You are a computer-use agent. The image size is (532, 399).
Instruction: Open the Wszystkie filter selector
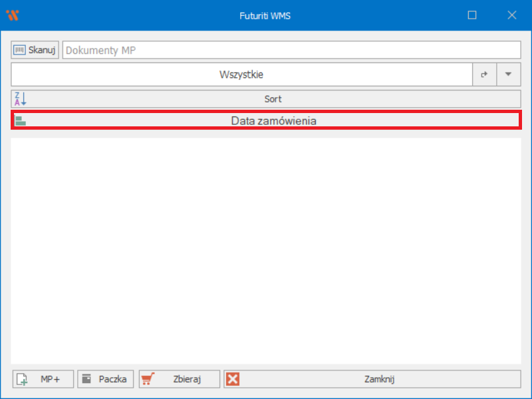pyautogui.click(x=242, y=74)
